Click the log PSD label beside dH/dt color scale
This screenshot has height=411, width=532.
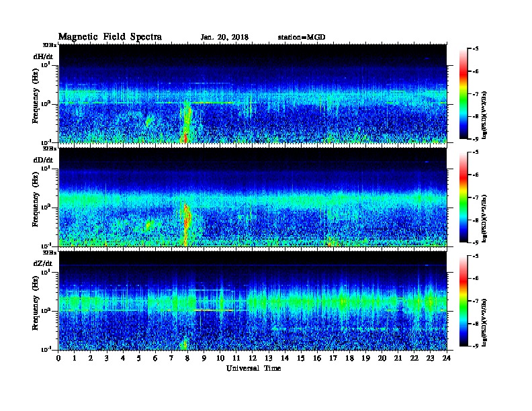(x=485, y=115)
